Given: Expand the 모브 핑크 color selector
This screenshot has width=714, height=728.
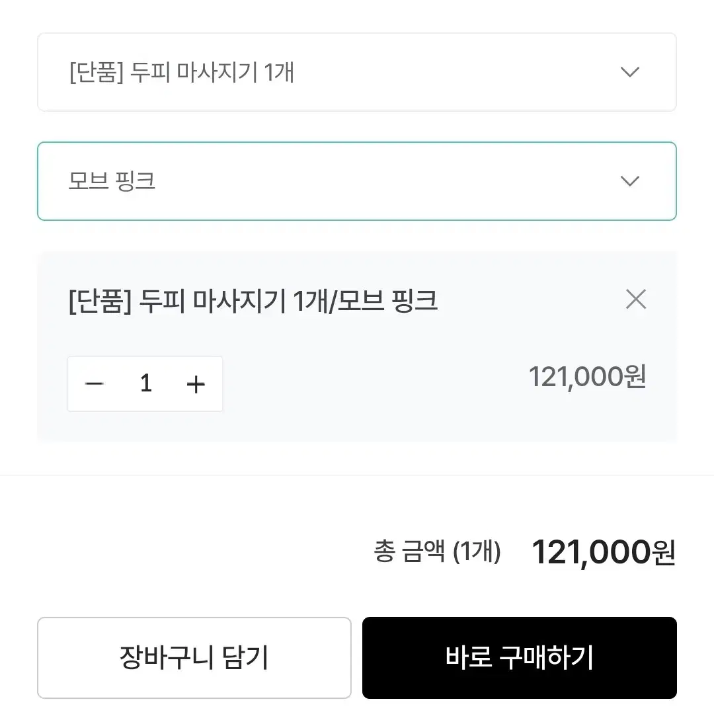Looking at the screenshot, I should tap(356, 181).
